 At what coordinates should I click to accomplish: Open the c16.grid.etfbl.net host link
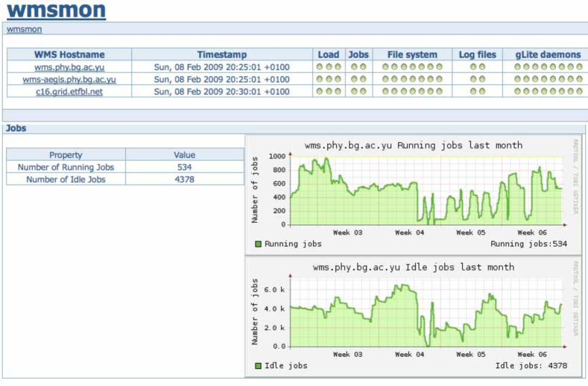(x=69, y=92)
